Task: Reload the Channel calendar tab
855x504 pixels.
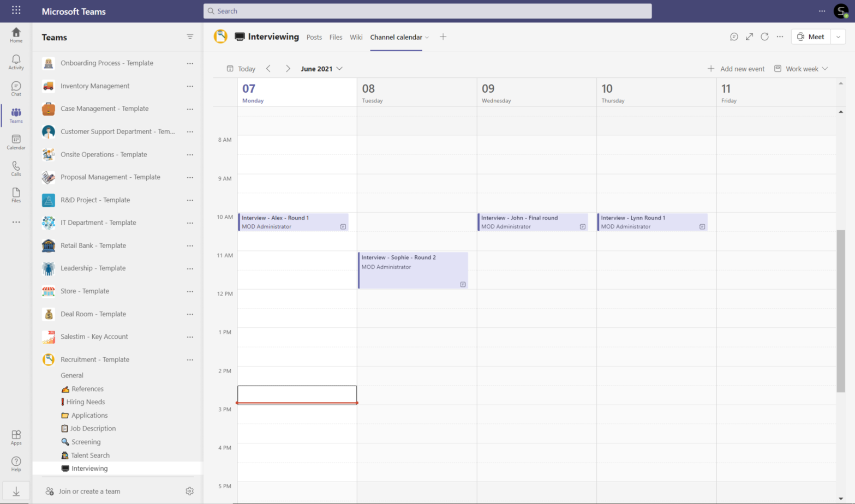Action: click(764, 37)
